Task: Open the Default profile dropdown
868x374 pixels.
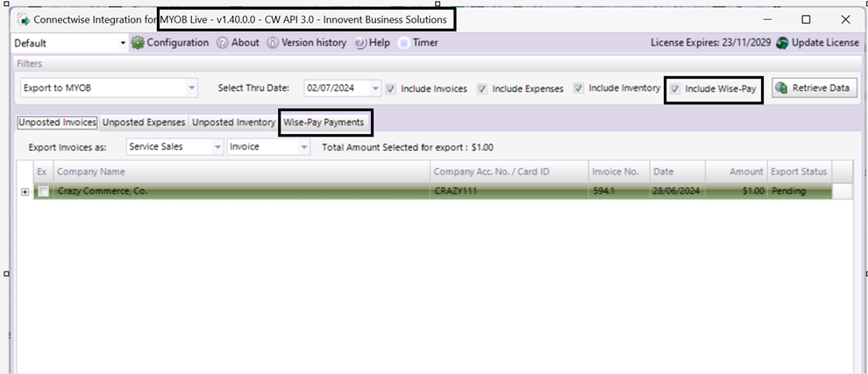Action: 123,43
